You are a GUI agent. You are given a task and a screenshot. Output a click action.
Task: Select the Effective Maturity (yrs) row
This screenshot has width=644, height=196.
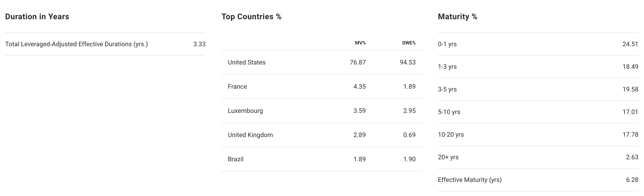tap(469, 180)
